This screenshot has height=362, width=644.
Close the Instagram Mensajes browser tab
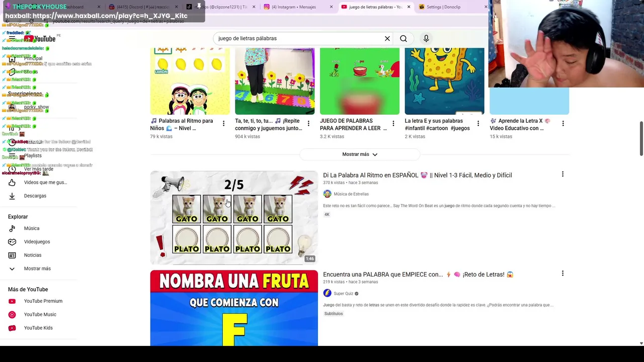pos(331,7)
